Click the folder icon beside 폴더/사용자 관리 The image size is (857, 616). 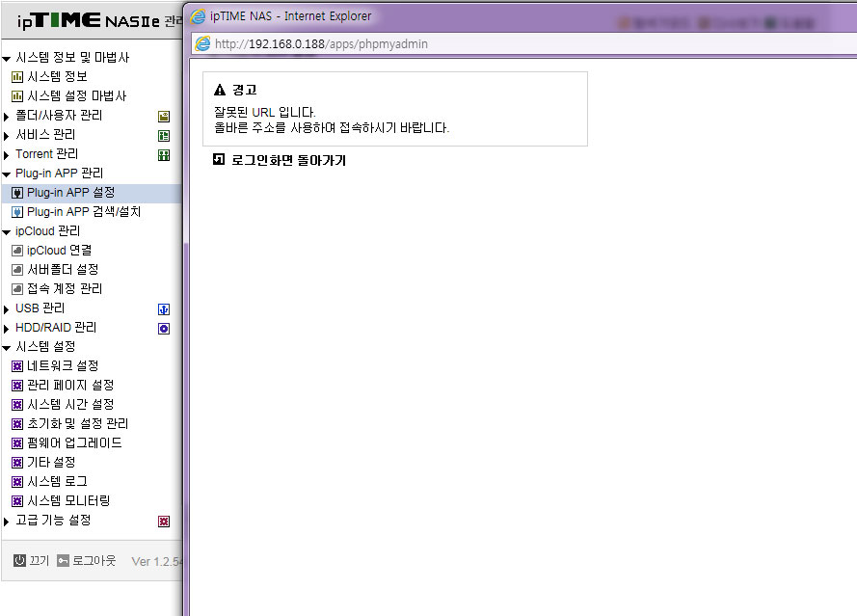coord(164,116)
